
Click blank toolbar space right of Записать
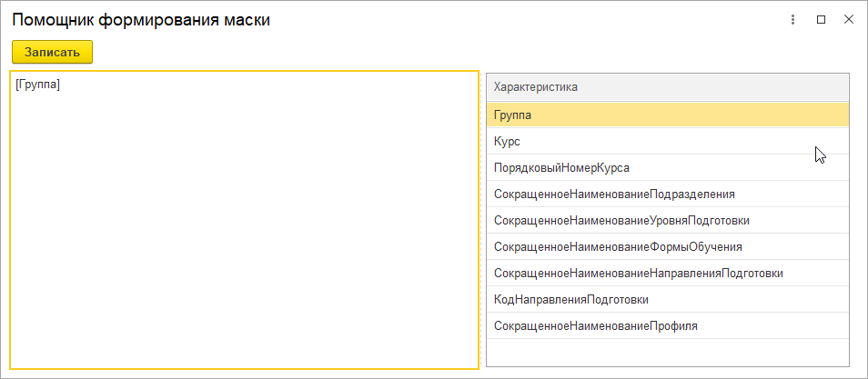pos(476,52)
